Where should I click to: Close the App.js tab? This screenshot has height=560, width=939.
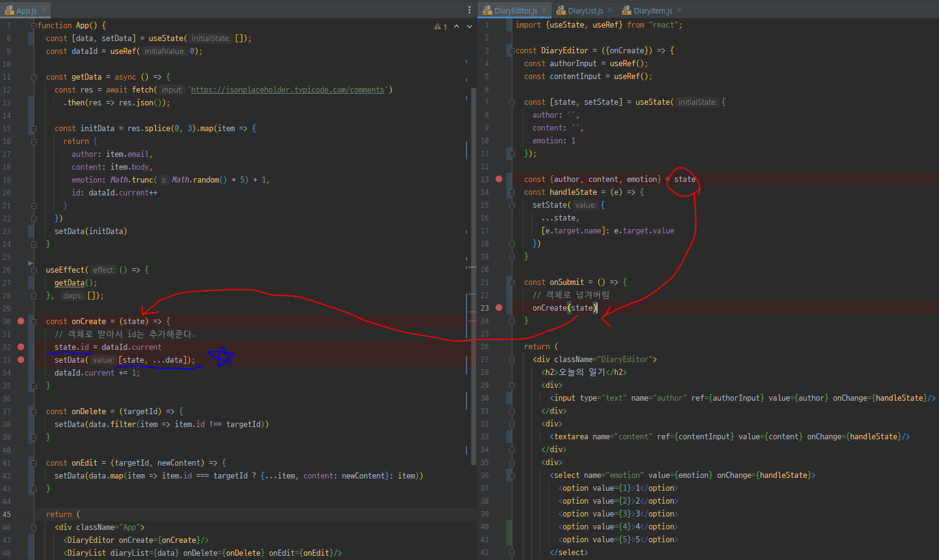pos(44,10)
